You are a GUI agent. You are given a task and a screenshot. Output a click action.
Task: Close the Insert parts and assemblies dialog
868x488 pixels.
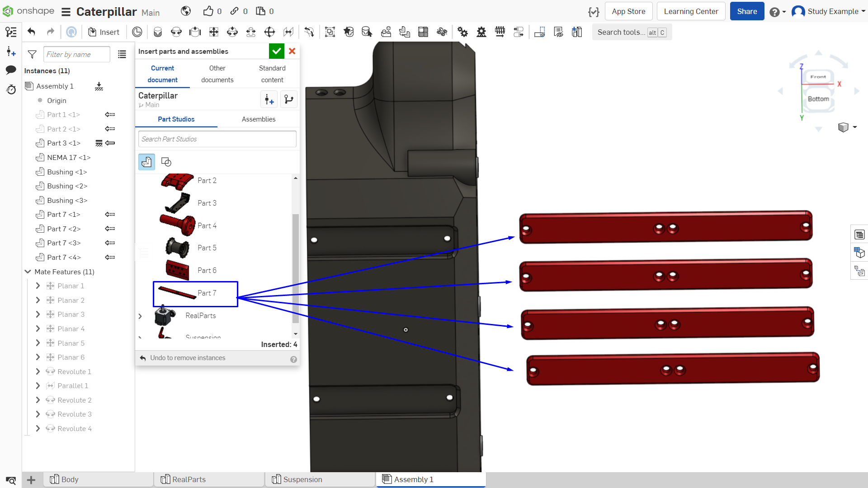(x=292, y=51)
